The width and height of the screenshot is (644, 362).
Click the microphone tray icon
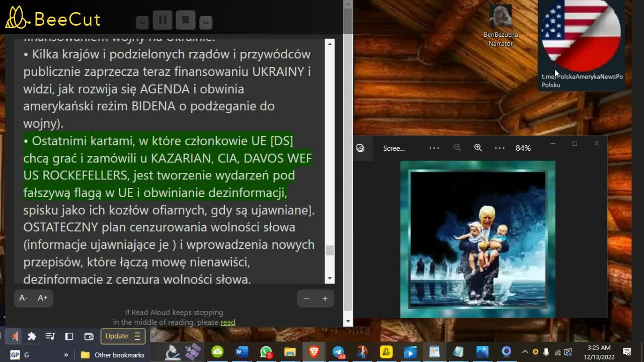pyautogui.click(x=546, y=352)
